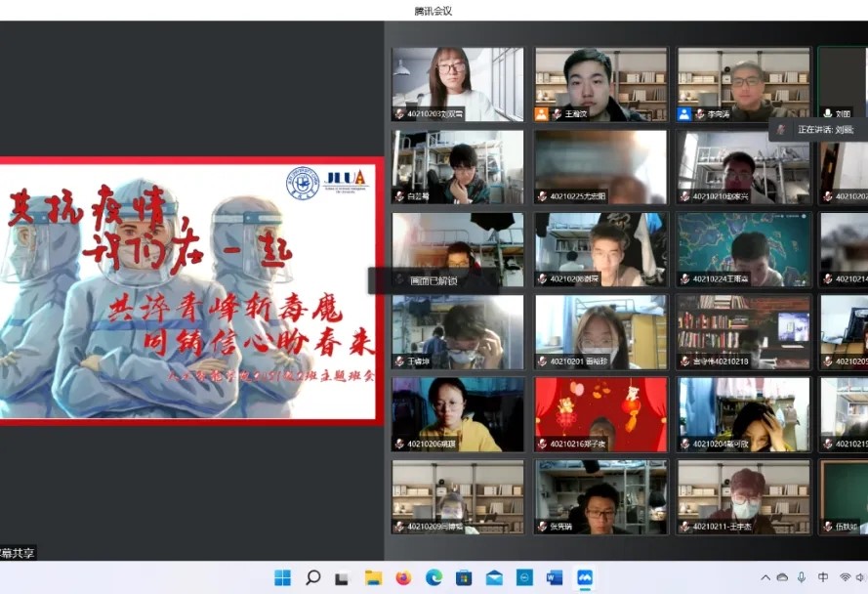
Task: Click the blue user badge on 李向涛's video
Action: point(684,114)
